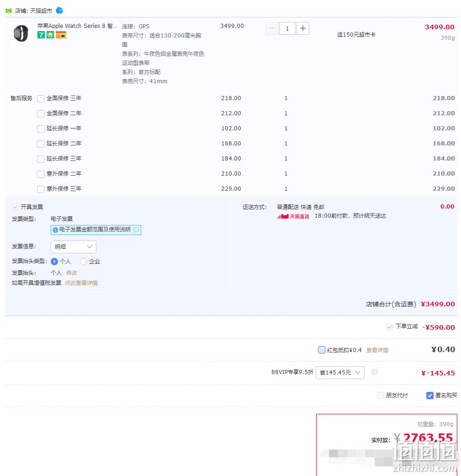Screen dimensions: 461x476
Task: Click the 普通配送 快递 免邮 shipping text
Action: point(301,207)
